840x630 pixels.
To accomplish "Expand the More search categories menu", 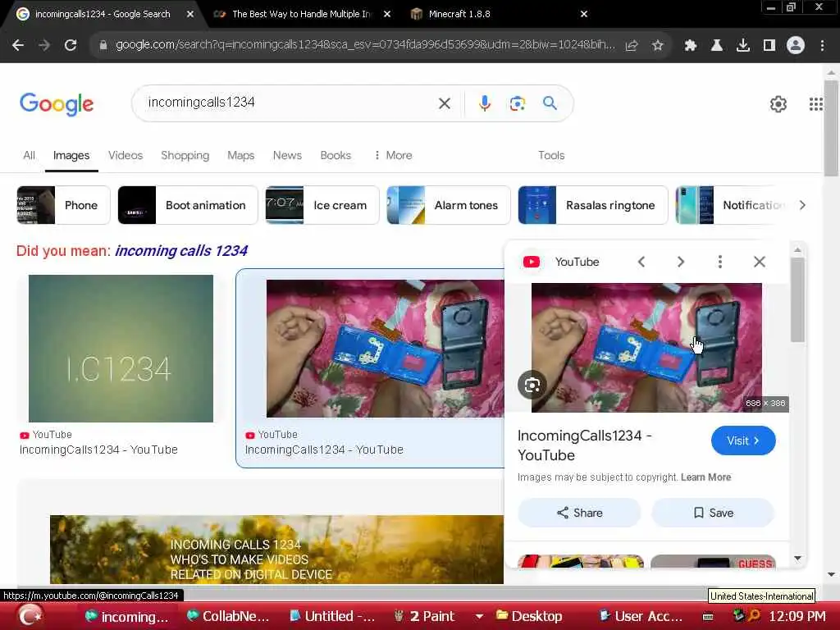I will 393,155.
